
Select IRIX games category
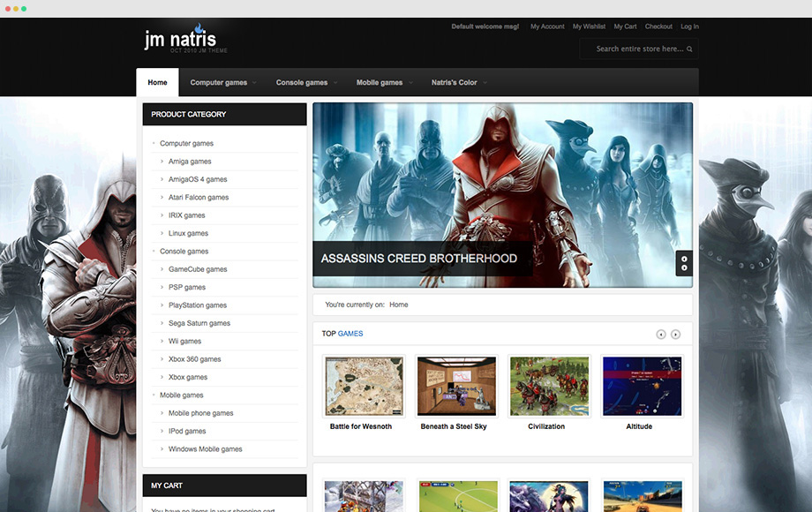186,215
